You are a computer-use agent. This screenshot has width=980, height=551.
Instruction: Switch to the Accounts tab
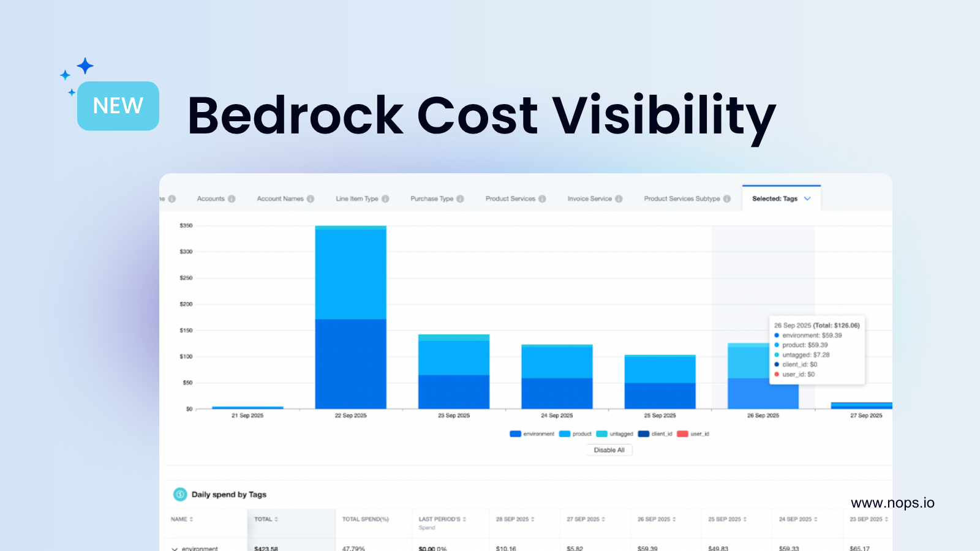click(x=211, y=199)
